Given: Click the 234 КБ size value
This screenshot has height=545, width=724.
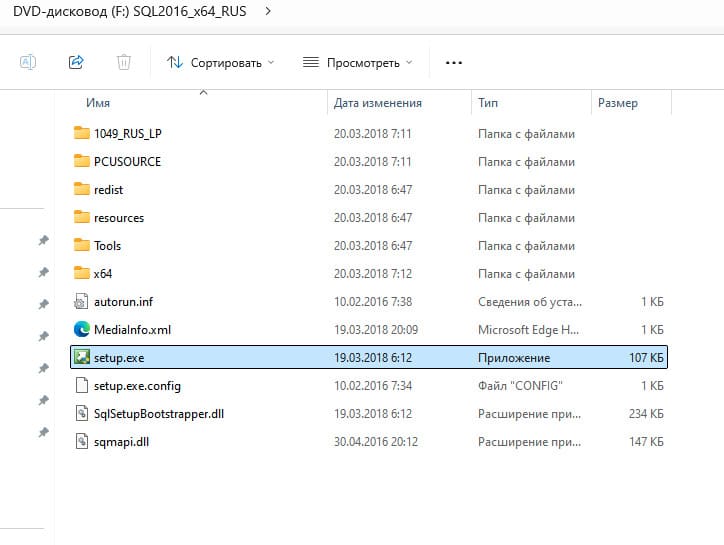Looking at the screenshot, I should tap(646, 414).
